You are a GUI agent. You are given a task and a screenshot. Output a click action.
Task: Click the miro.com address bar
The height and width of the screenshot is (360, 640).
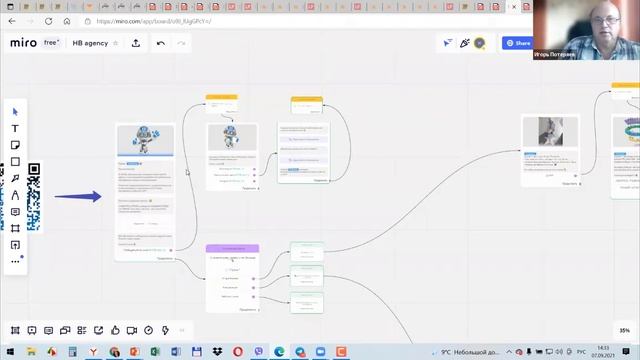154,21
